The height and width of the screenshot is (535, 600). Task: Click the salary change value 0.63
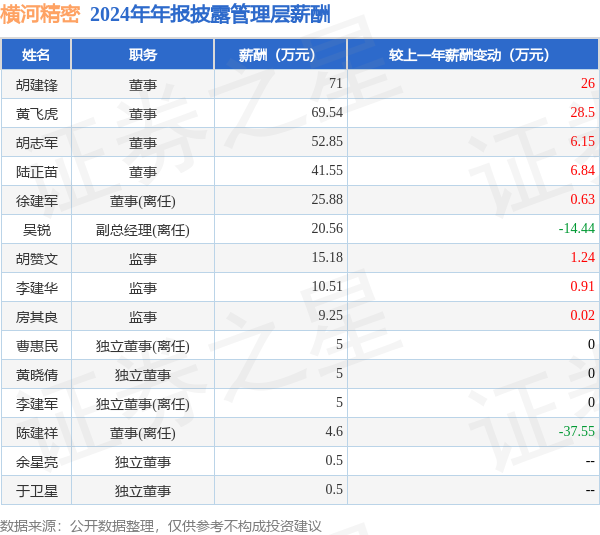(582, 199)
